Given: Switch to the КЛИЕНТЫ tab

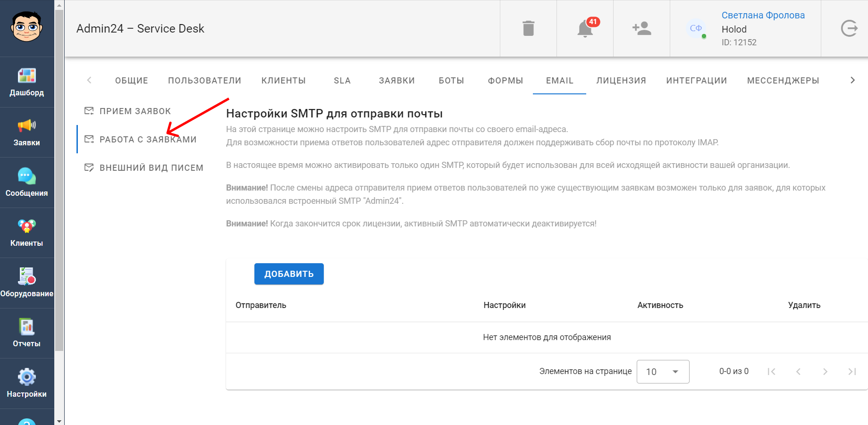Looking at the screenshot, I should click(x=284, y=81).
